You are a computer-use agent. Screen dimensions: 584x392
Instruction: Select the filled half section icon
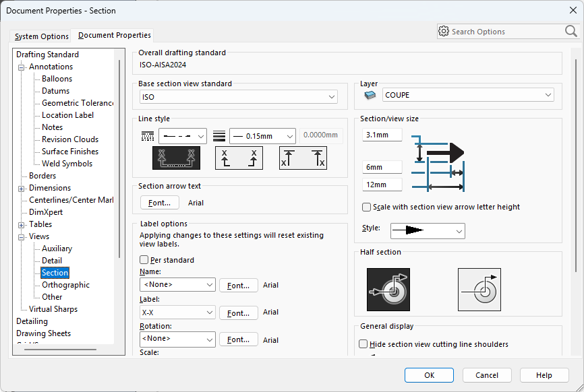coord(388,289)
